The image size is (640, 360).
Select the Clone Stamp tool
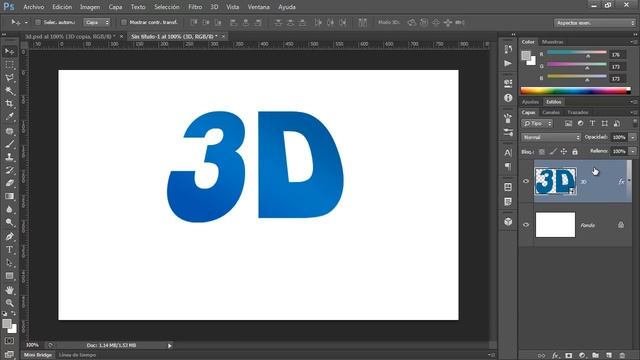point(9,157)
